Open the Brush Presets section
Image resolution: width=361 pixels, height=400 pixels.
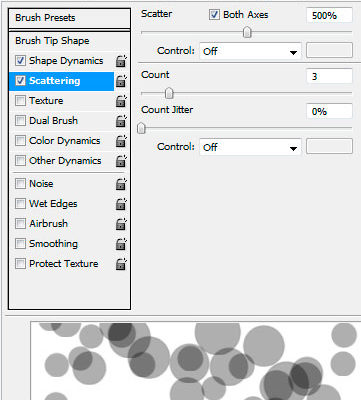point(69,18)
